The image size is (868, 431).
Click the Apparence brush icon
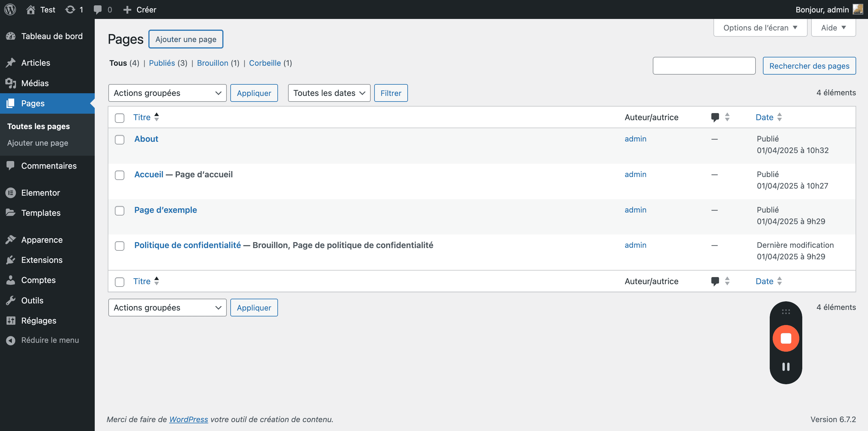tap(11, 239)
